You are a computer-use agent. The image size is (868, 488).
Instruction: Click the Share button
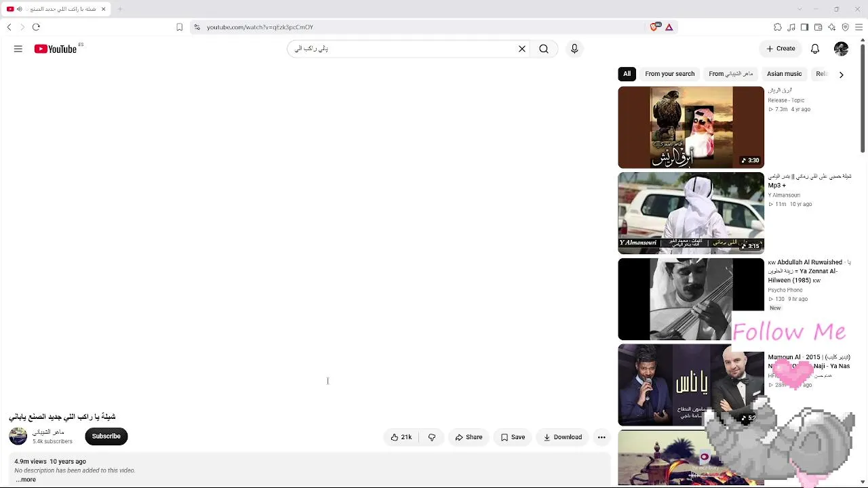click(469, 437)
